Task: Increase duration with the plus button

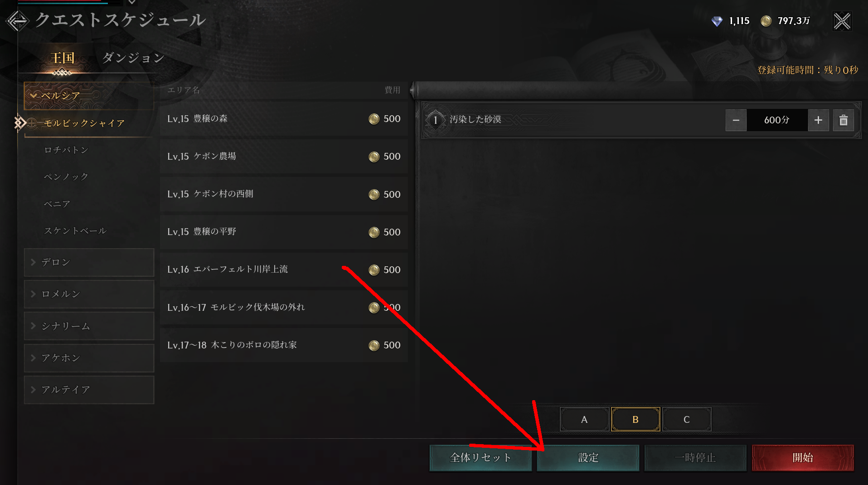Action: pyautogui.click(x=818, y=120)
